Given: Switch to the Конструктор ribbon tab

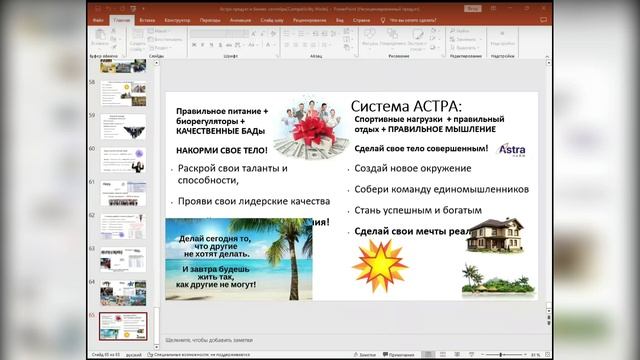Looking at the screenshot, I should click(177, 20).
